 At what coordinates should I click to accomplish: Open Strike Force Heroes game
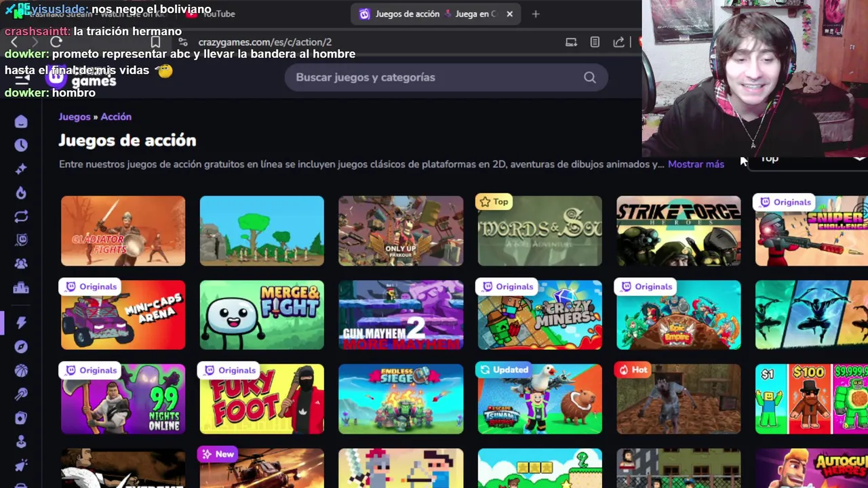click(679, 231)
